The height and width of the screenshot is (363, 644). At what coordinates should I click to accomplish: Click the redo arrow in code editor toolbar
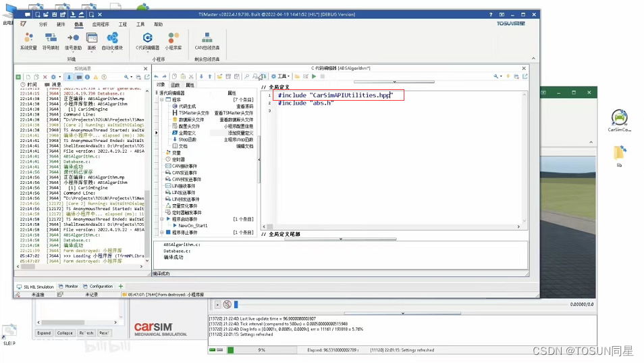(164, 76)
